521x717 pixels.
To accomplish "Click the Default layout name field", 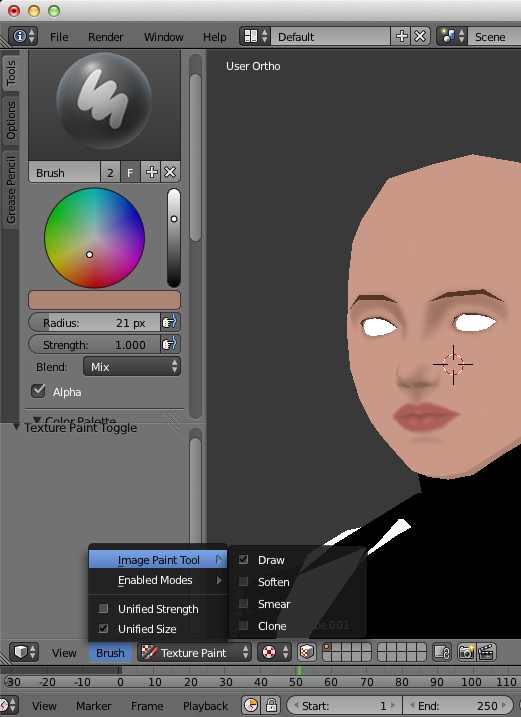I will 331,36.
